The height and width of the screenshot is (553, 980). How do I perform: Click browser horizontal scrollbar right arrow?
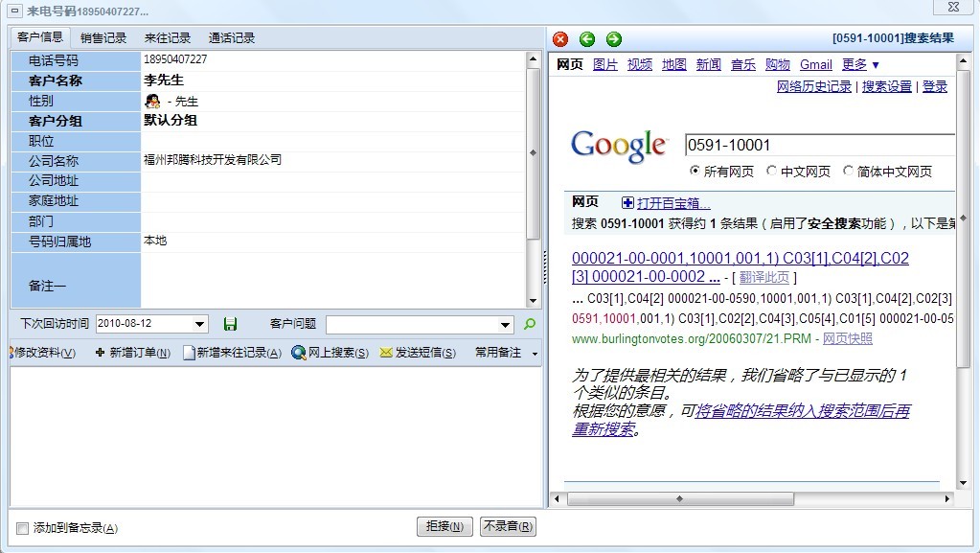tap(947, 498)
